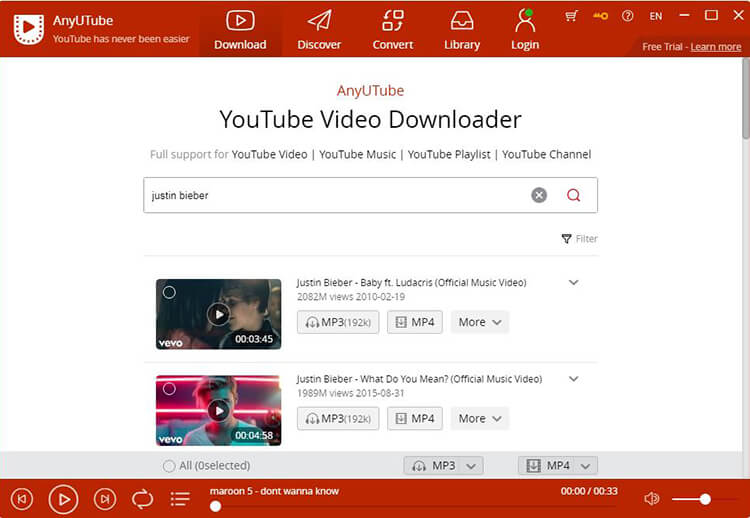Click the maroon 5 - dont wanna know track title
This screenshot has width=750, height=518.
[274, 491]
